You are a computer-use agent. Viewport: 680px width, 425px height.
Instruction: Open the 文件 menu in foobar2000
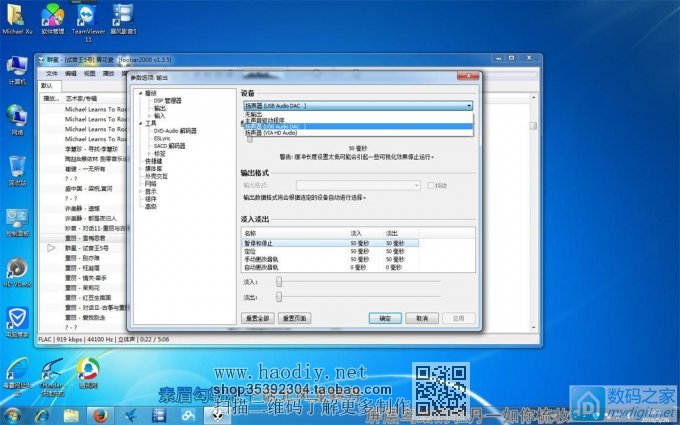pyautogui.click(x=52, y=73)
